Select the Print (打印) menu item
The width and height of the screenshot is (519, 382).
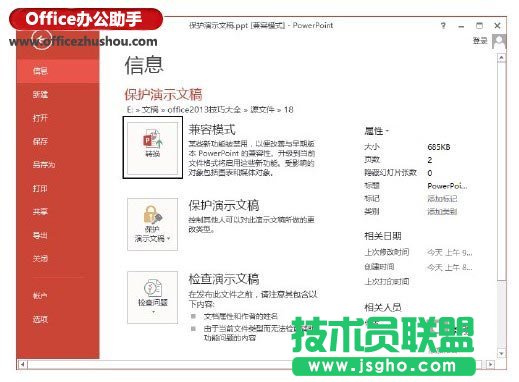(58, 188)
